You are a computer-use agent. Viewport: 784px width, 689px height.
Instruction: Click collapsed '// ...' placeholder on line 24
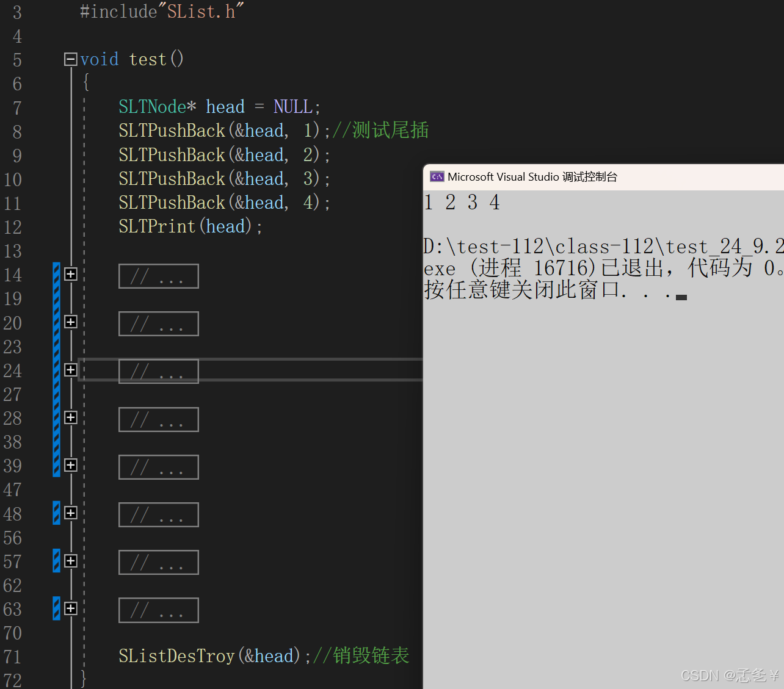159,371
